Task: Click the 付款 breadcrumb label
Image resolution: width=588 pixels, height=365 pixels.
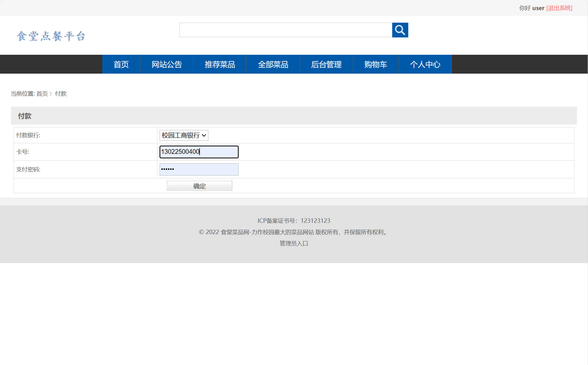Action: pos(61,93)
